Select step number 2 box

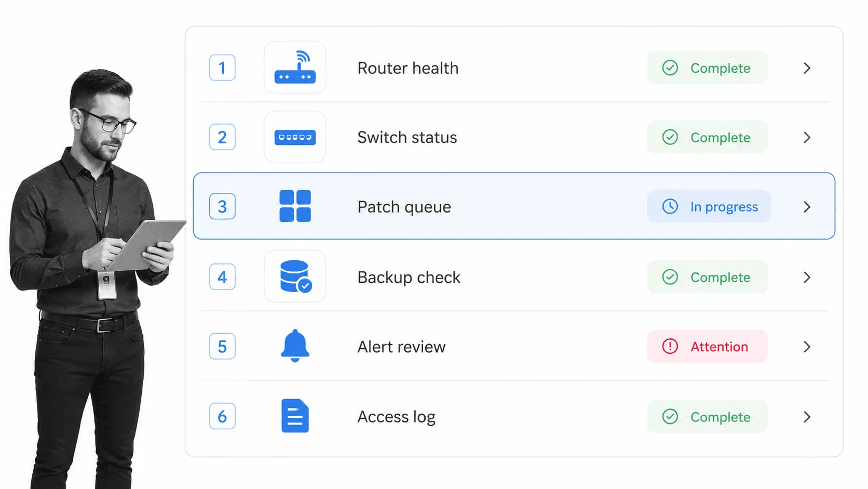222,137
